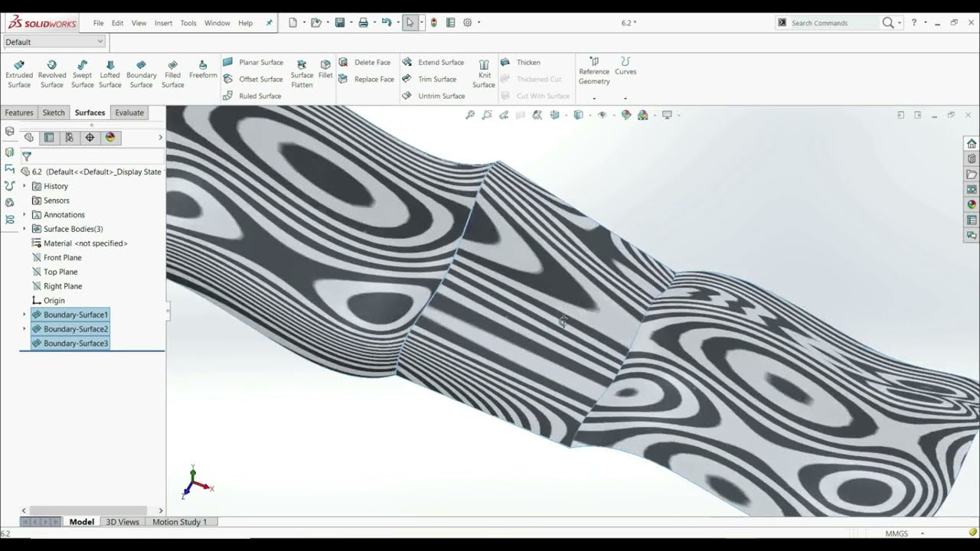Screen dimensions: 980x551
Task: Open the DimXpertManager tab icon
Action: (x=90, y=138)
